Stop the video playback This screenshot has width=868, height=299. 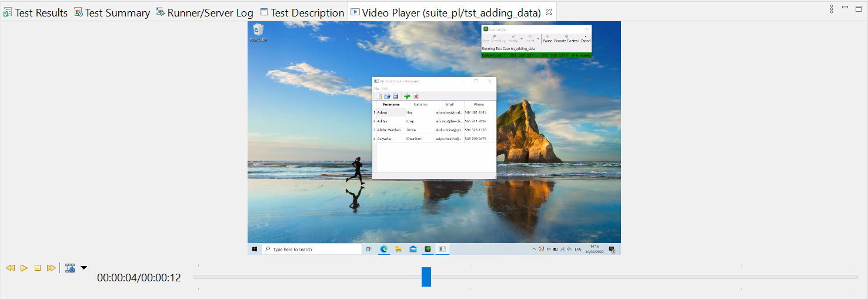(x=38, y=268)
